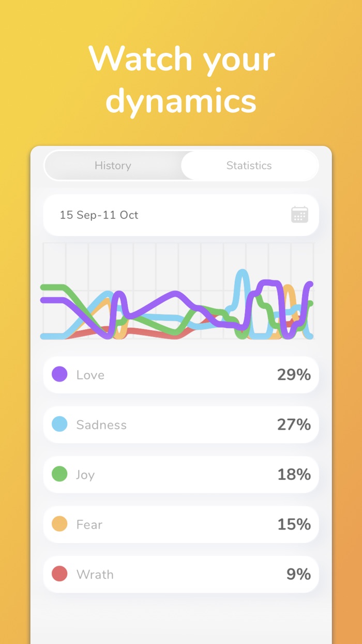This screenshot has width=362, height=644.
Task: Open the Love emotion row
Action: [181, 375]
